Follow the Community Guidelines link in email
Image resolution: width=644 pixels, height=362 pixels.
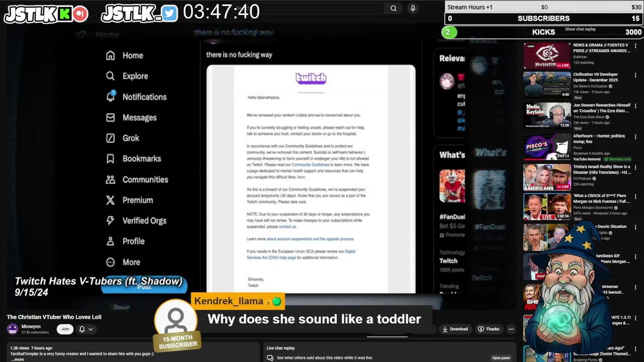click(310, 164)
